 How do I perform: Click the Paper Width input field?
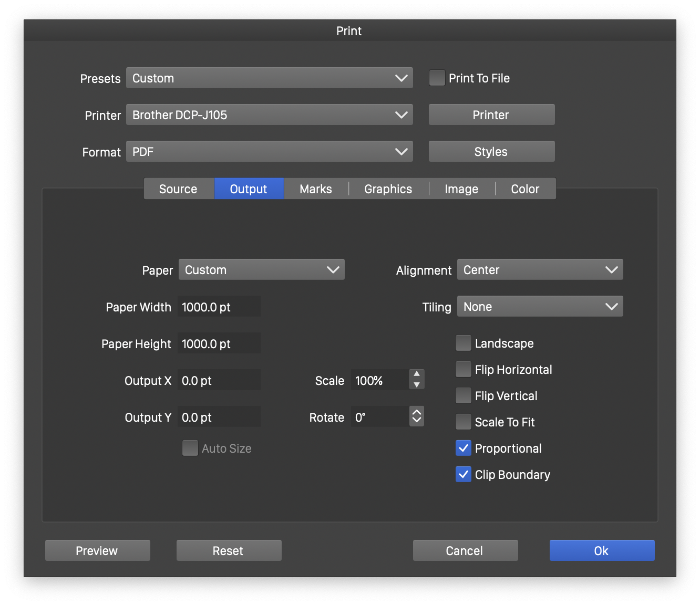(219, 307)
